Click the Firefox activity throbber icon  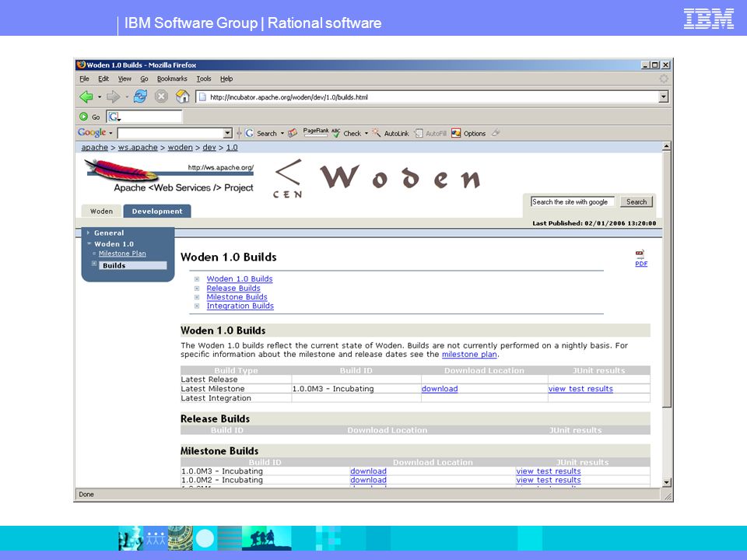(x=664, y=79)
